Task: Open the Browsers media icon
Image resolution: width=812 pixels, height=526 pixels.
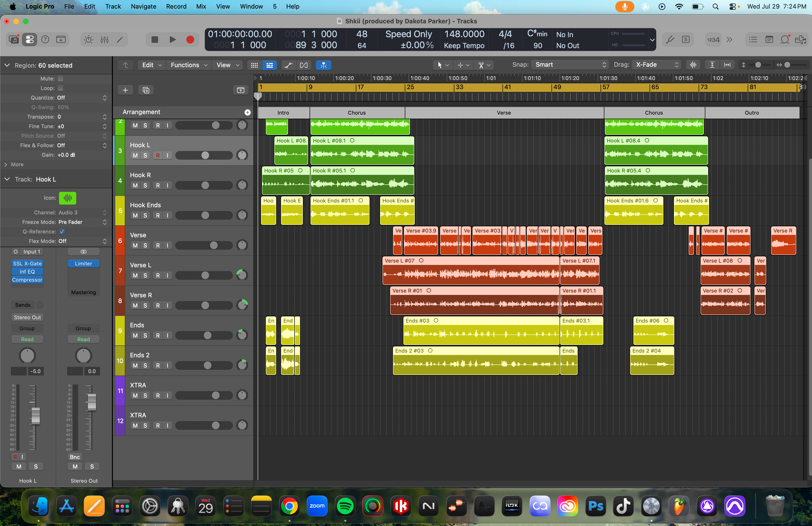Action: click(800, 40)
